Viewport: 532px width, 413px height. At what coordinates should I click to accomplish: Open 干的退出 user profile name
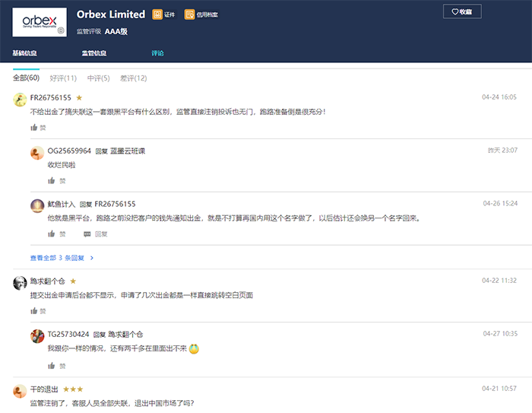(x=44, y=389)
